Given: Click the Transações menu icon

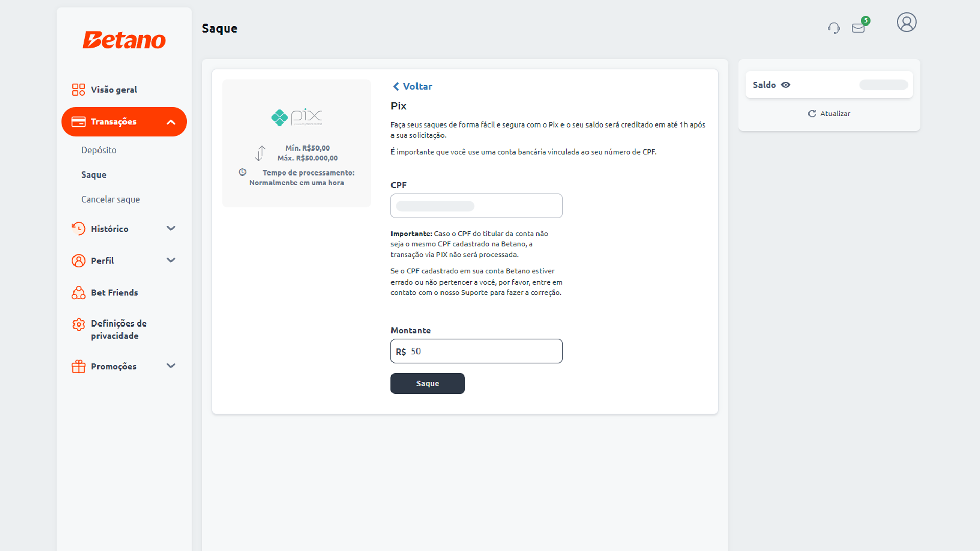Looking at the screenshot, I should click(78, 122).
